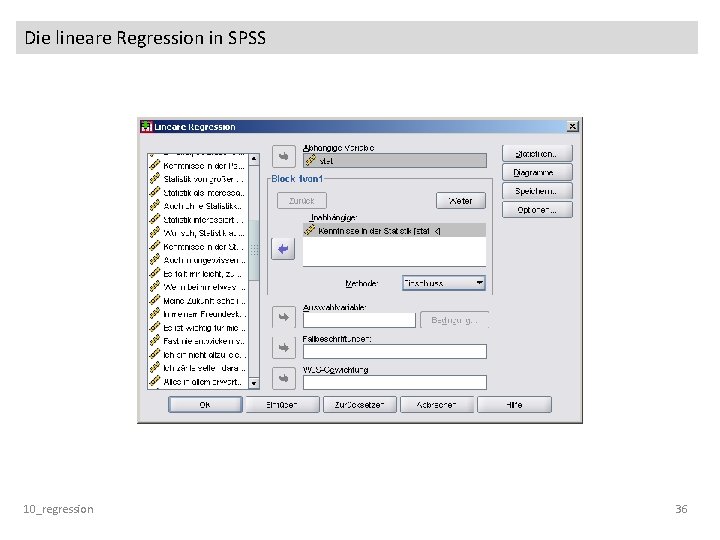
Task: Click the Auswahlvariable input field
Action: pos(359,320)
